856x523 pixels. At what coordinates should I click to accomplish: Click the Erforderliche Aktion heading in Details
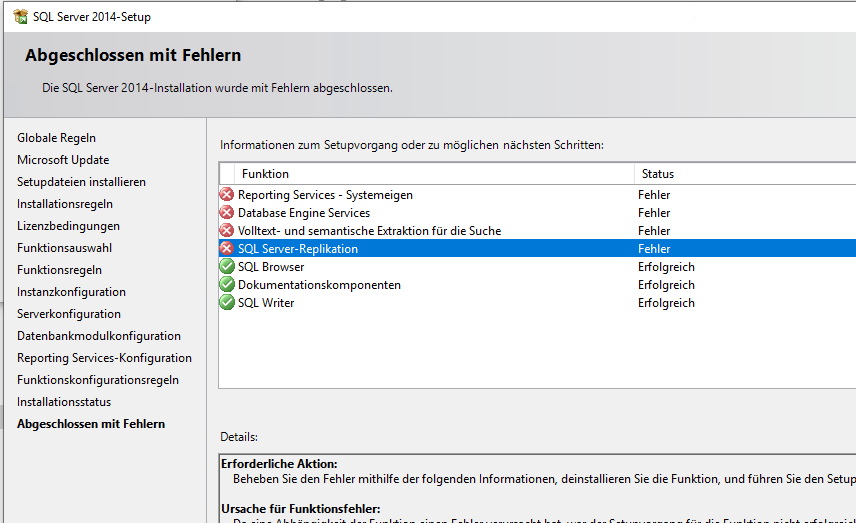click(279, 464)
